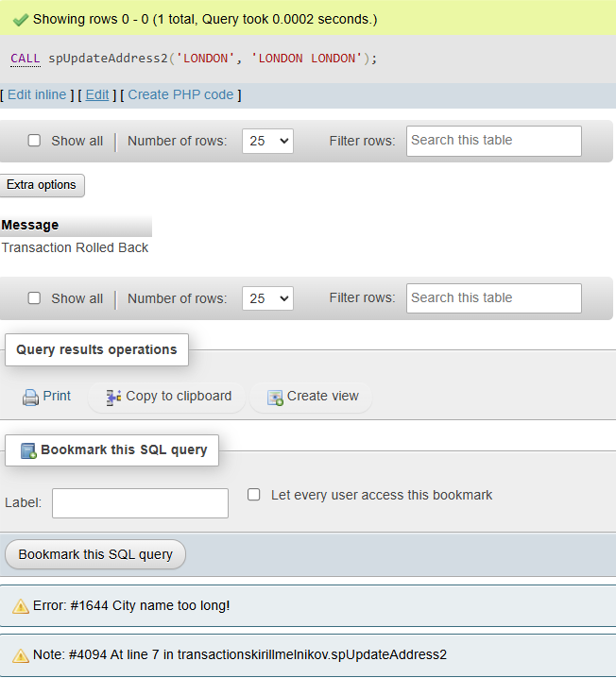This screenshot has width=616, height=678.
Task: Open lower Number of rows dropdown
Action: tap(267, 298)
